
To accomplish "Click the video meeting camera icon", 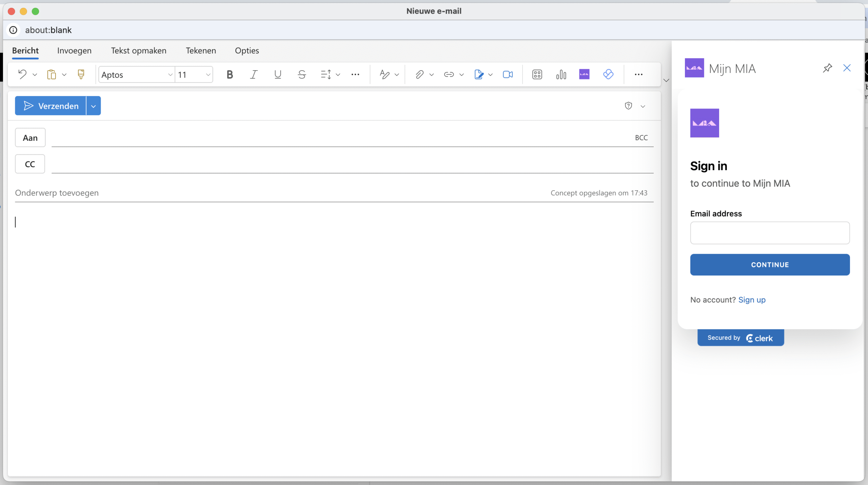I will (x=508, y=74).
